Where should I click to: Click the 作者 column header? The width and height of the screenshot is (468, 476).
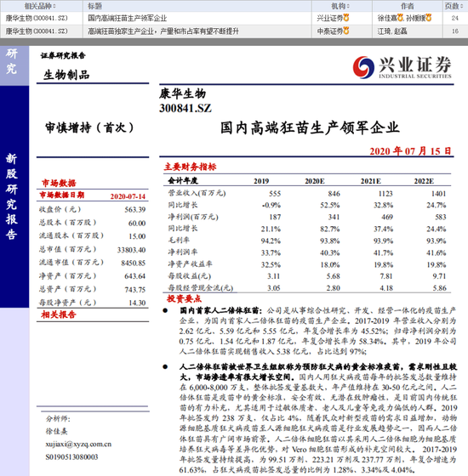[408, 6]
